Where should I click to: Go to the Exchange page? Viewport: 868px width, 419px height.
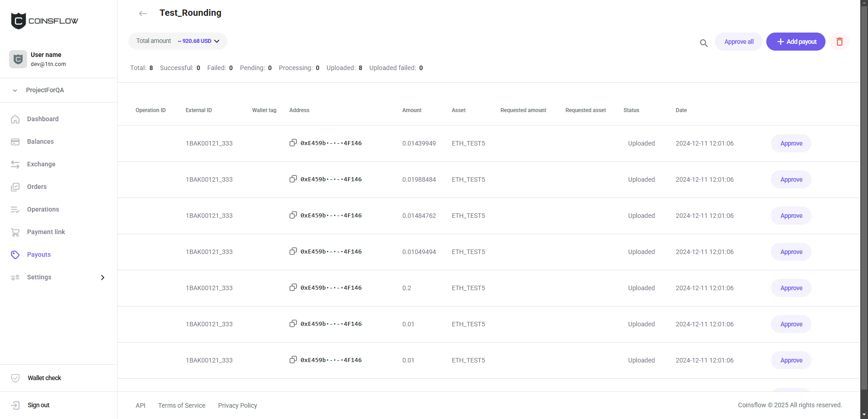click(41, 164)
